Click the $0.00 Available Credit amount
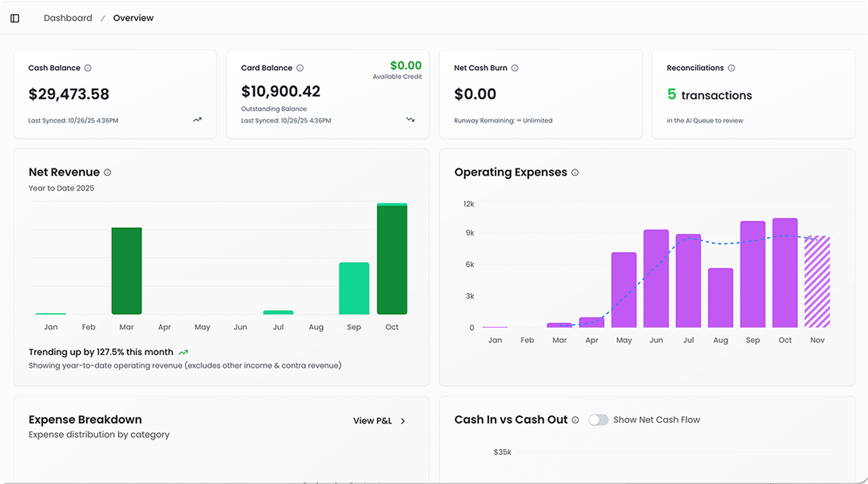Viewport: 868px width, 484px height. [x=406, y=66]
